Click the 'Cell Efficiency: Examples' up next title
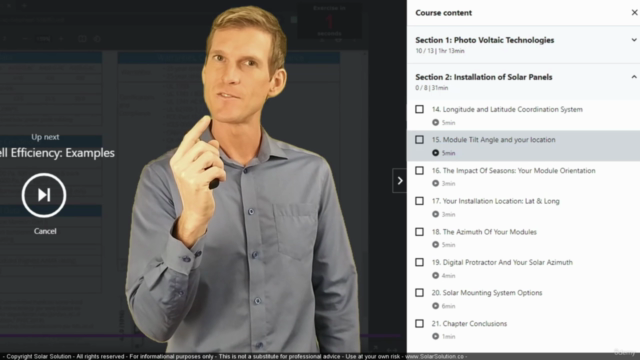 pos(57,153)
